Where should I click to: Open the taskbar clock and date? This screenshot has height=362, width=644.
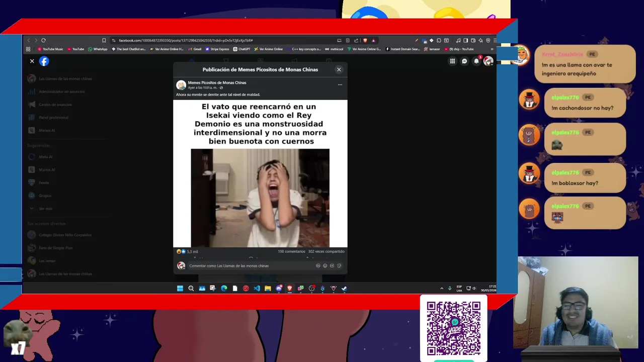click(488, 289)
